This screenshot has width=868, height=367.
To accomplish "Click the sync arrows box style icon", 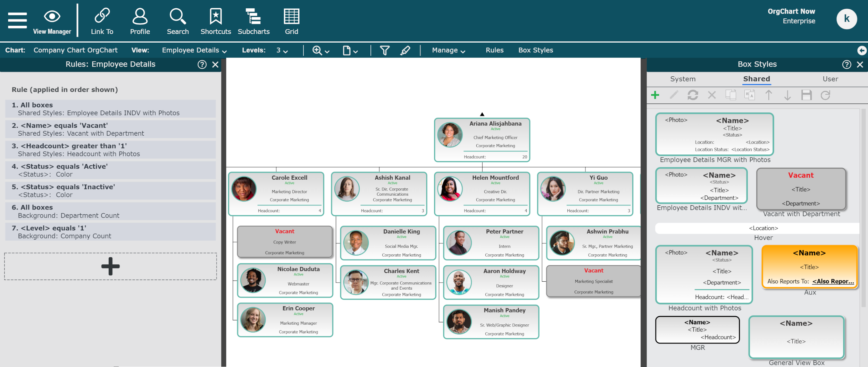I will [x=693, y=95].
